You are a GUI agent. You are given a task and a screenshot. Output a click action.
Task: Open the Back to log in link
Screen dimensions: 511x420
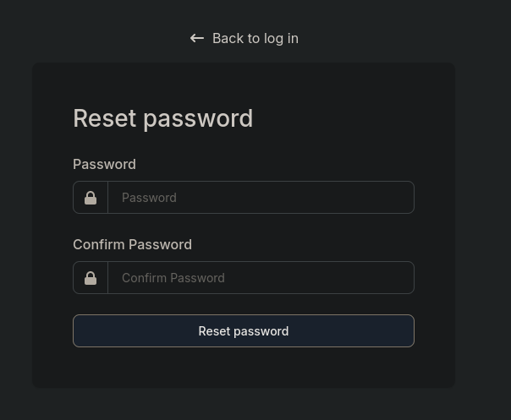(x=254, y=38)
